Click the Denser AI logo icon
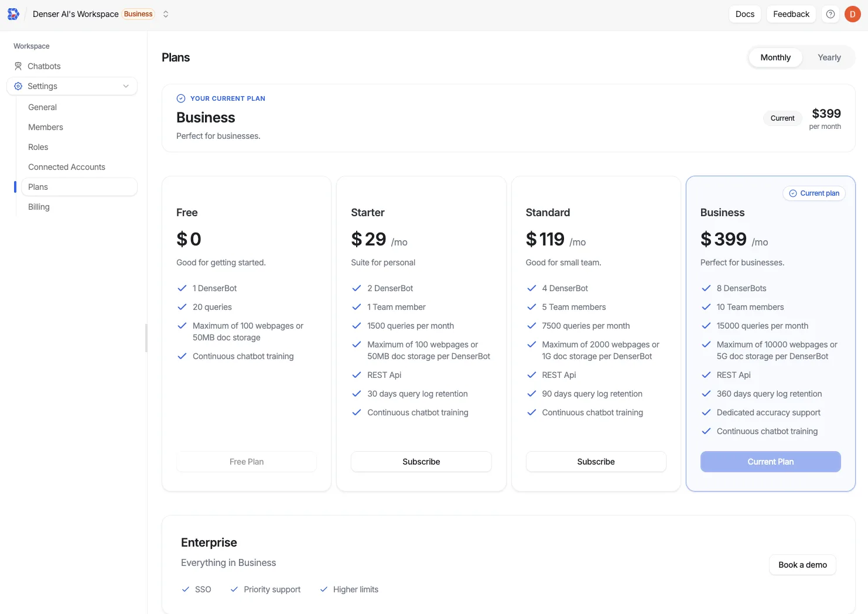 (13, 14)
